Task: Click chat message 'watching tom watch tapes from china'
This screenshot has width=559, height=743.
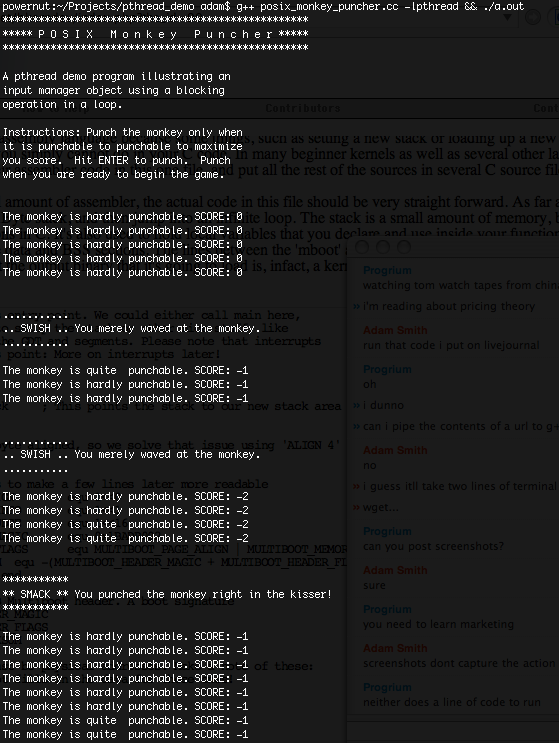Action: [460, 285]
